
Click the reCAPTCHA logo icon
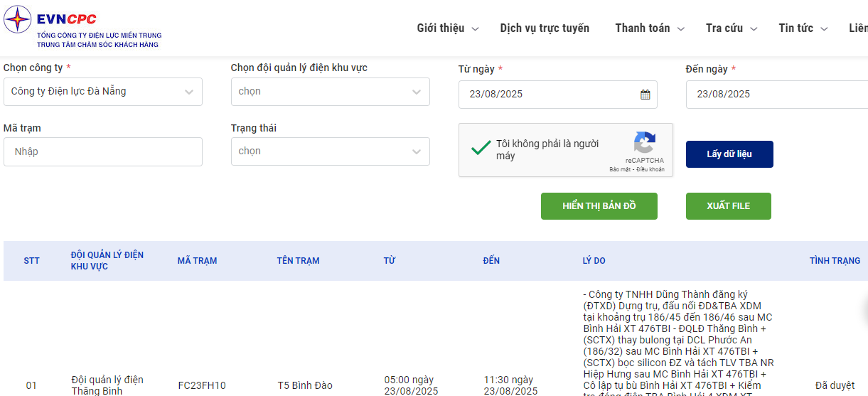pyautogui.click(x=644, y=142)
